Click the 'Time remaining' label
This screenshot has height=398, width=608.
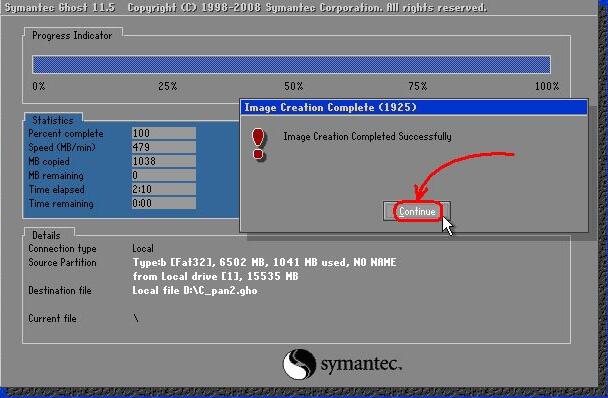click(x=61, y=203)
